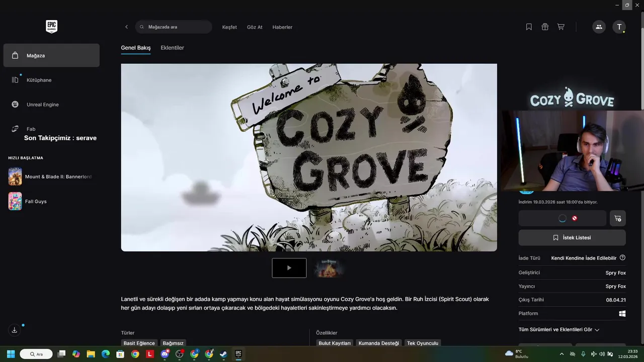Viewport: 644px width, 362px height.
Task: Switch to the Genel Bakış tab
Action: point(136,48)
